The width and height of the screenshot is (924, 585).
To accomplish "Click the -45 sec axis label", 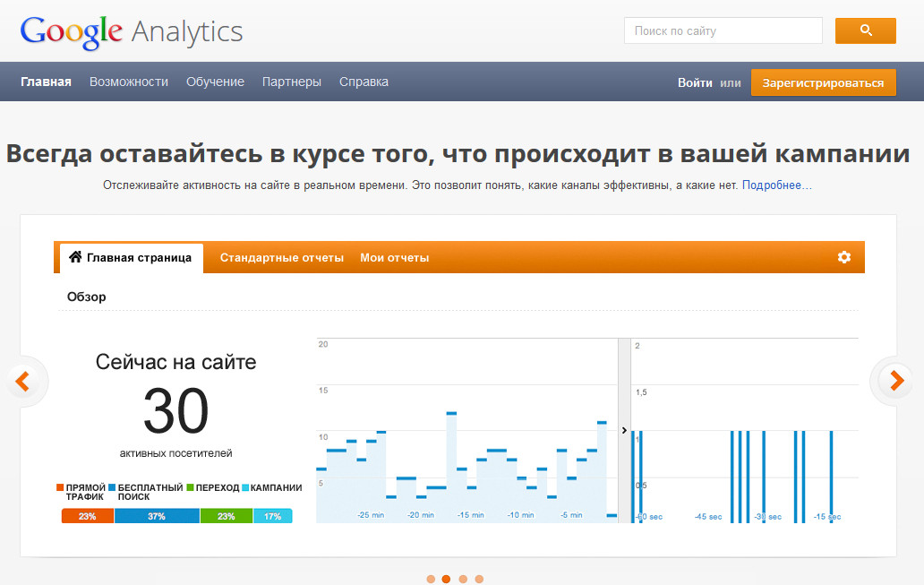I will pos(708,517).
